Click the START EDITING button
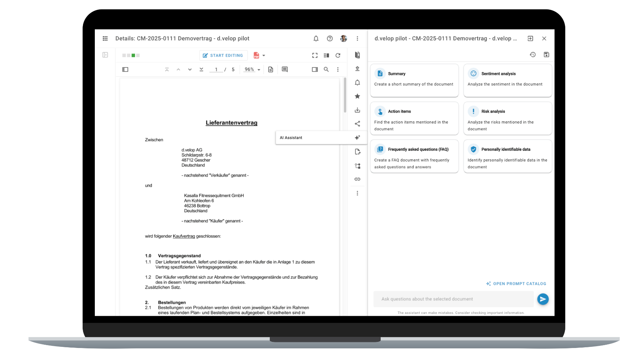Image resolution: width=644 pixels, height=358 pixels. (223, 55)
